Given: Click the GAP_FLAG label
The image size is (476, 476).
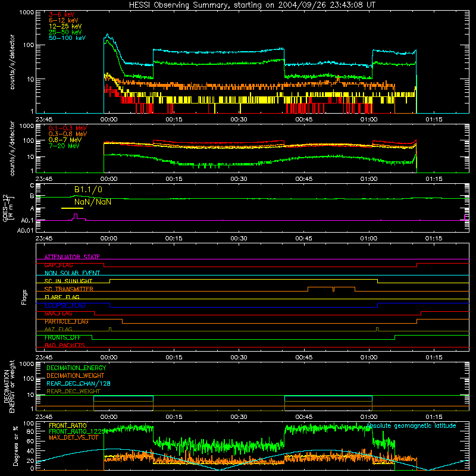Looking at the screenshot, I should (x=58, y=265).
